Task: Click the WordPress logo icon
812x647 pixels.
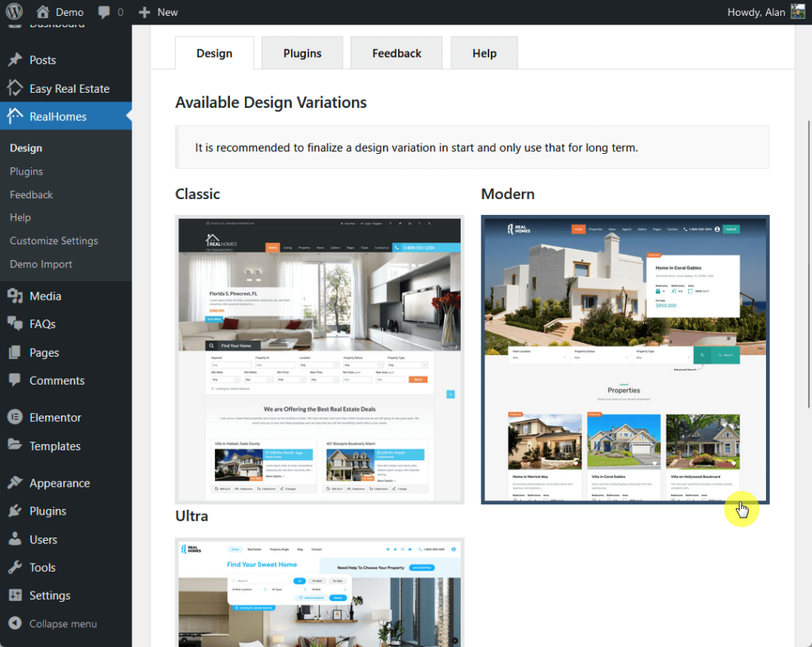Action: click(x=15, y=12)
